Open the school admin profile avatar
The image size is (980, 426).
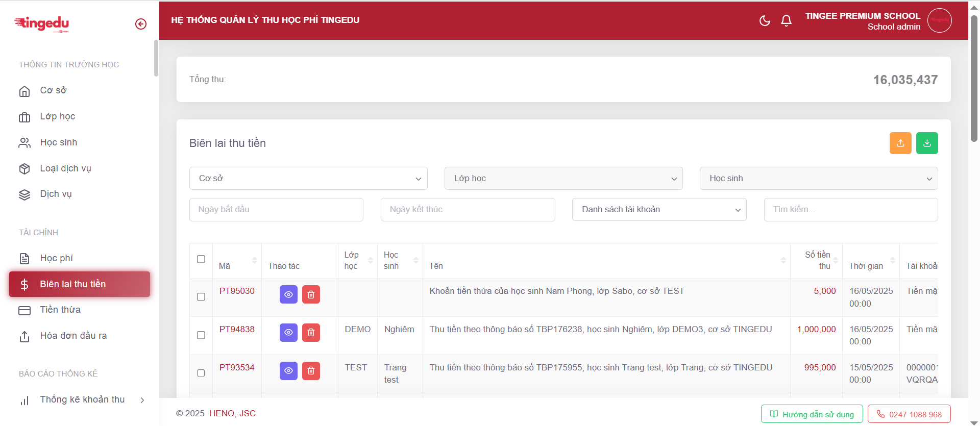pos(939,20)
